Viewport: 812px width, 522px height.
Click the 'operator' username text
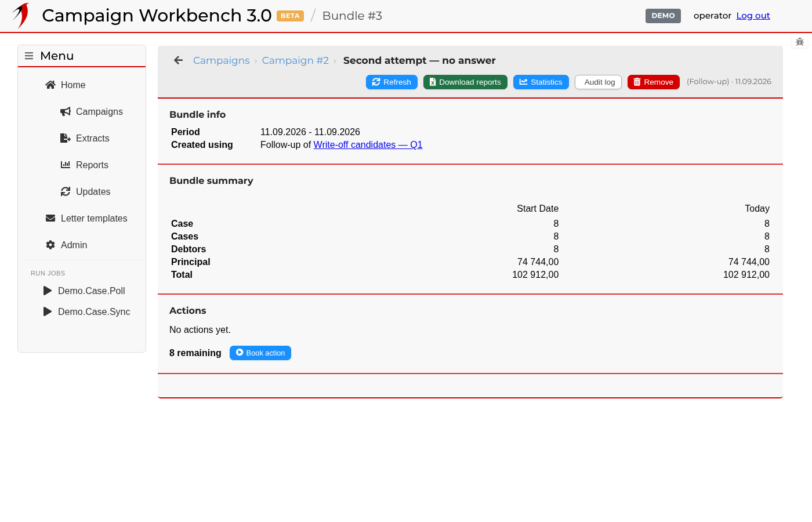[712, 16]
